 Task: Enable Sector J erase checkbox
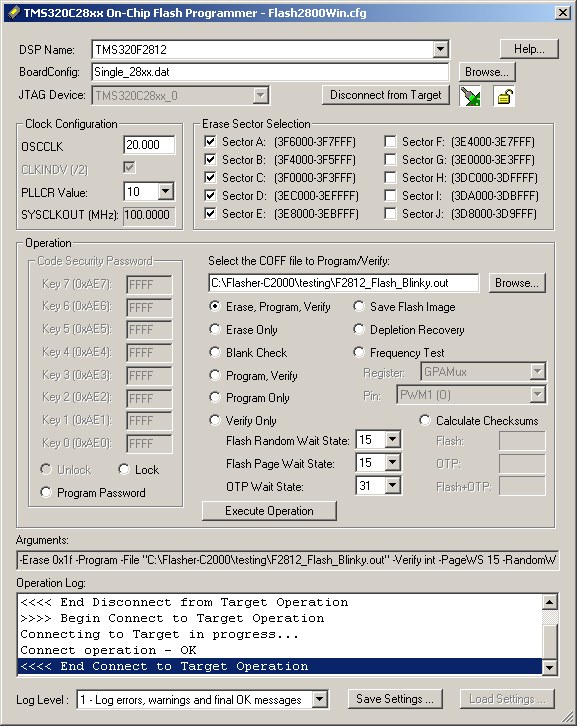pyautogui.click(x=390, y=213)
